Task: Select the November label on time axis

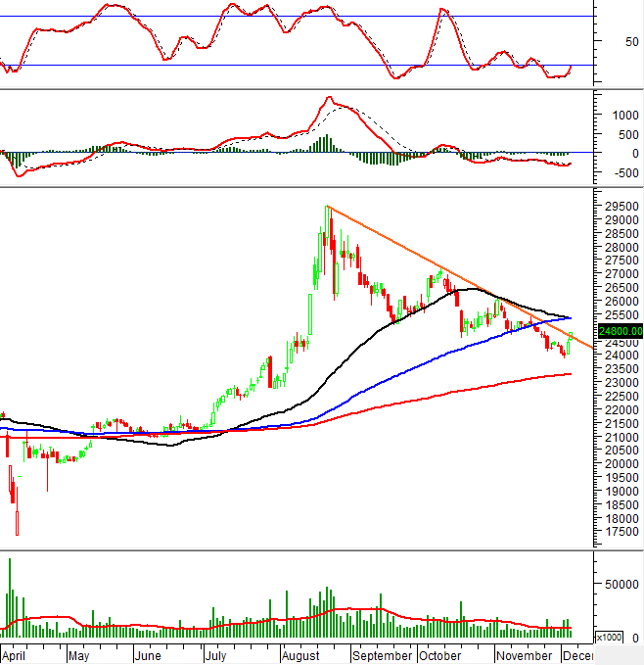Action: [525, 655]
